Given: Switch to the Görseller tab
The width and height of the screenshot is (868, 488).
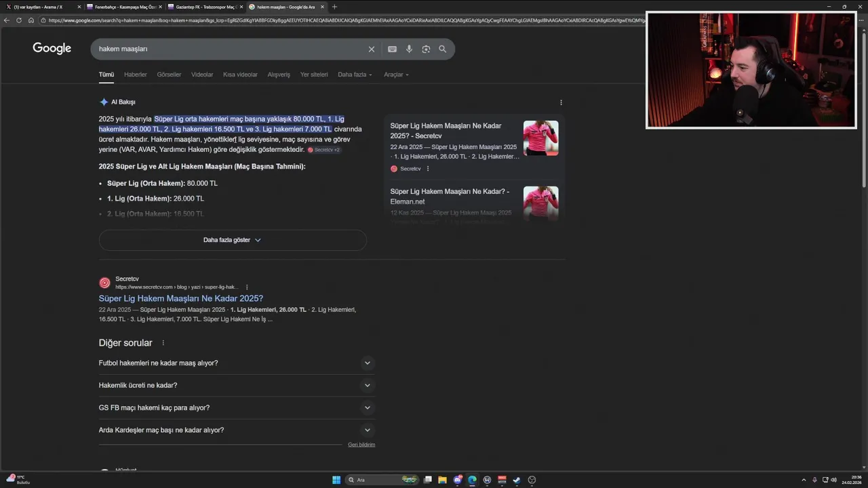Looking at the screenshot, I should [x=169, y=75].
